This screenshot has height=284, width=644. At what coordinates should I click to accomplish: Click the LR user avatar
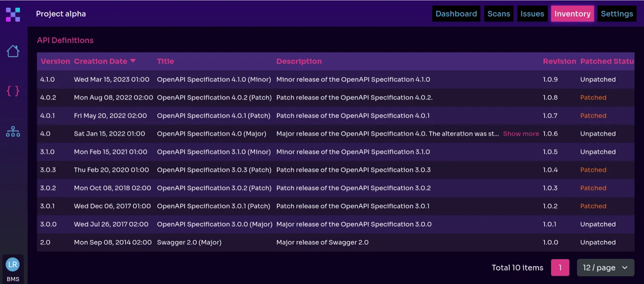tap(13, 264)
